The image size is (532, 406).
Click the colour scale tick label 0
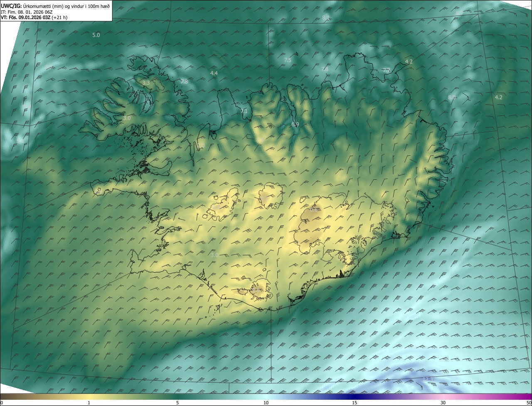[x=2, y=403]
